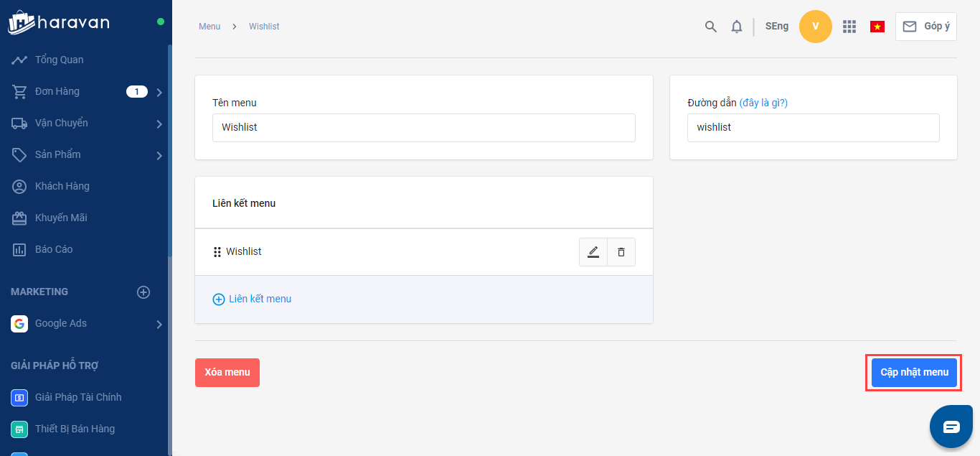
Task: Expand the Vận Chuyển submenu
Action: (x=159, y=124)
